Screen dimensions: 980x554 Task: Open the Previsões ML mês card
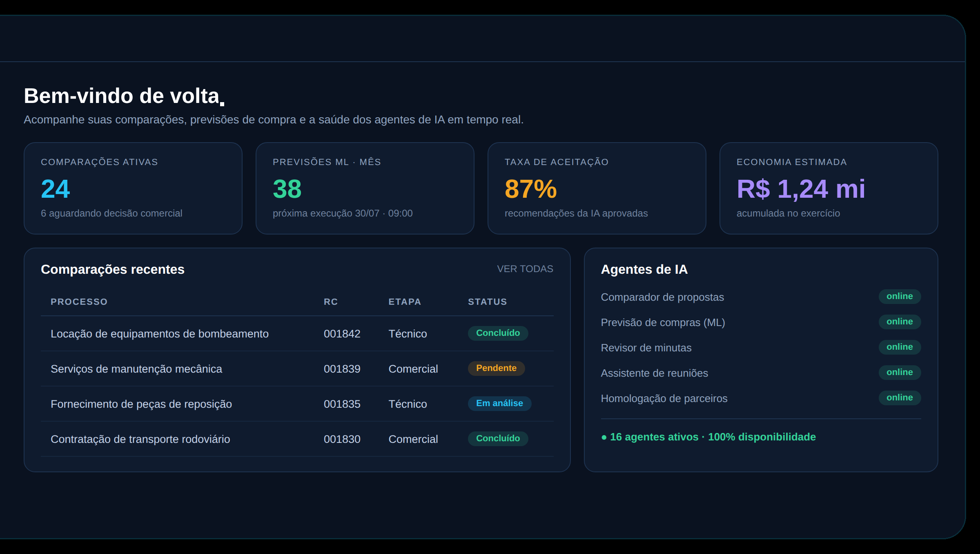[x=365, y=188]
